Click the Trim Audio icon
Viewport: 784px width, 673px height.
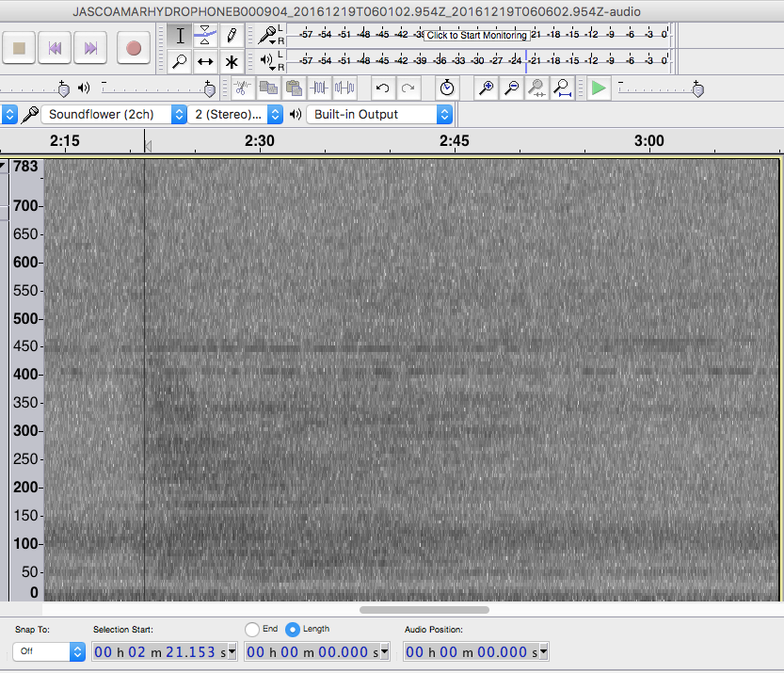pos(319,88)
